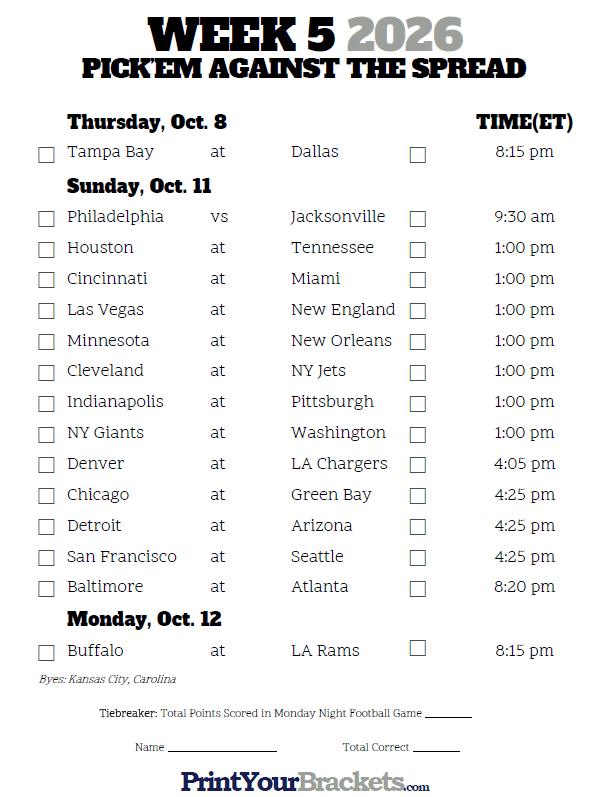616x797 pixels.
Task: Check the Buffalo pick box
Action: pos(46,653)
